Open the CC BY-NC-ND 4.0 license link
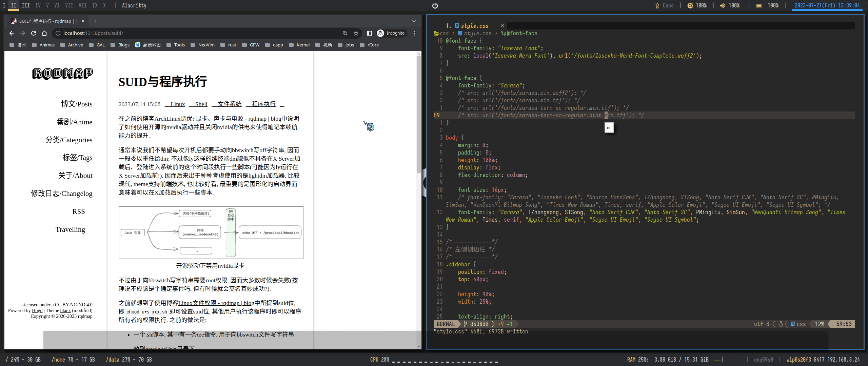 click(74, 305)
